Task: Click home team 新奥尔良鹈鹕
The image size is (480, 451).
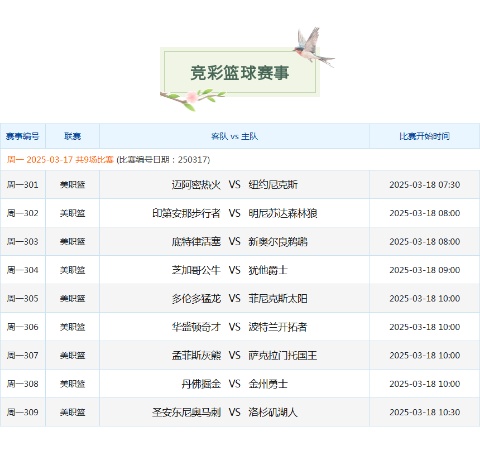Action: point(278,241)
